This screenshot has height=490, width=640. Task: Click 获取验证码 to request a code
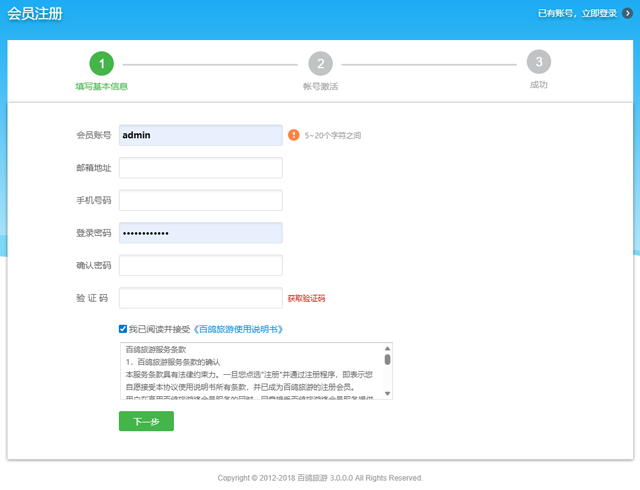pyautogui.click(x=306, y=298)
